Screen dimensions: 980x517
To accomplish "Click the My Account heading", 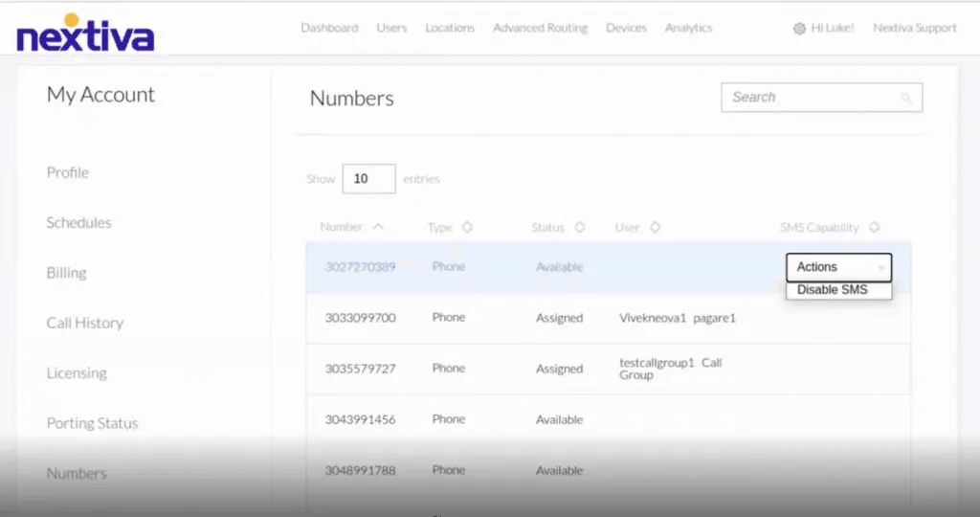I will point(100,95).
